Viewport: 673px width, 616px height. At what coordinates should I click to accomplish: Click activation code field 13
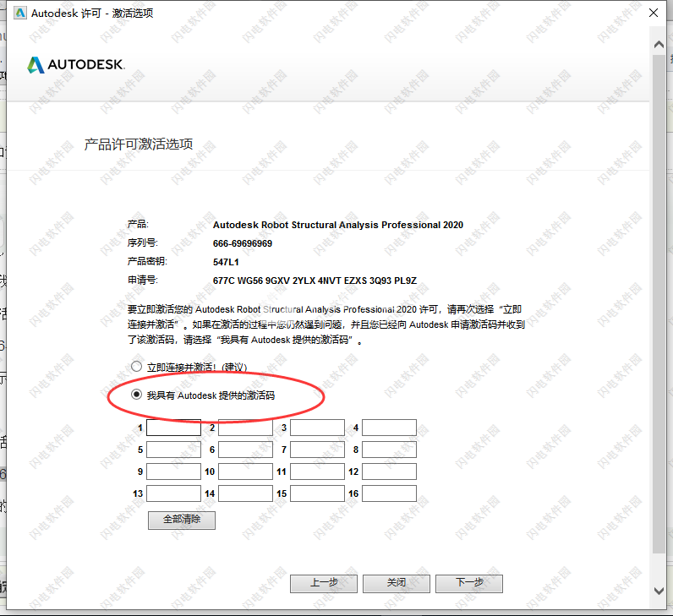coord(174,493)
